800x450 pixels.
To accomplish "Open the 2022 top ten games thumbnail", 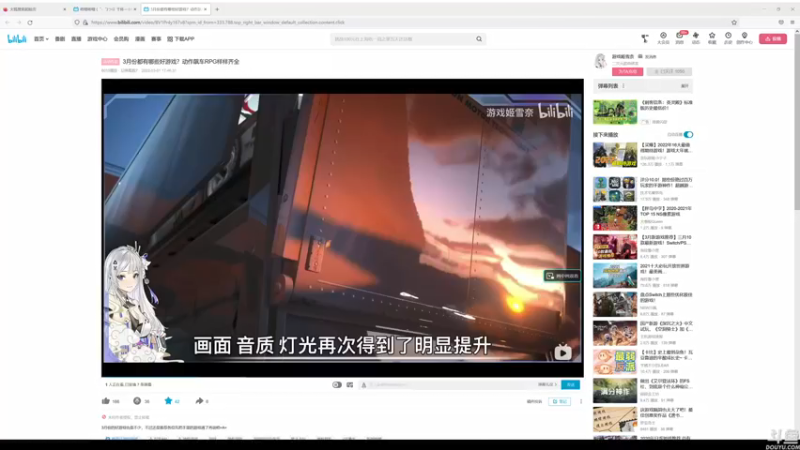I will 615,155.
